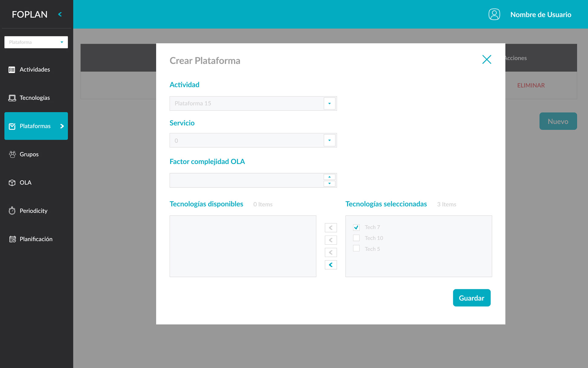The image size is (588, 368).
Task: Increase Factor complejidad OLA with up arrow
Action: tap(329, 177)
